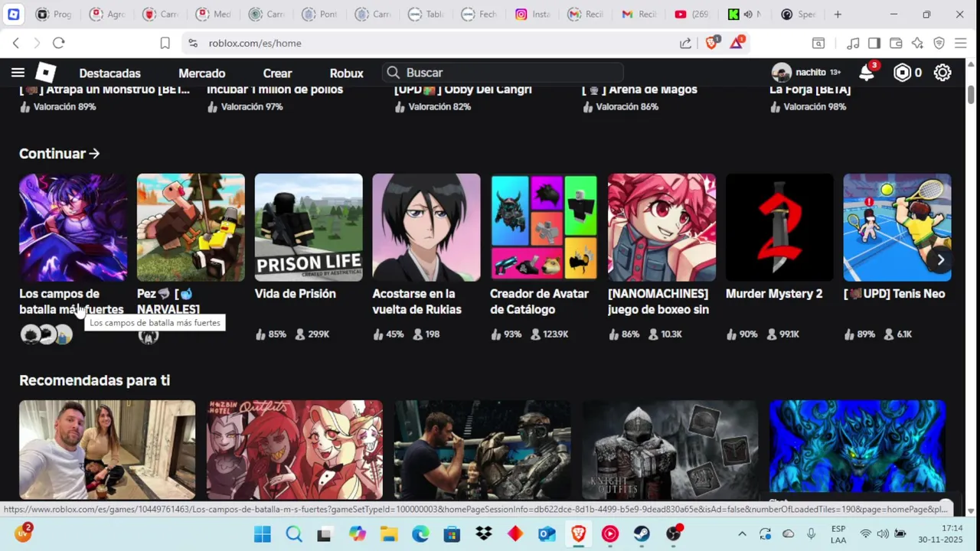Click Incubar 1 millón de pollos title
The image size is (980, 551).
pyautogui.click(x=275, y=90)
